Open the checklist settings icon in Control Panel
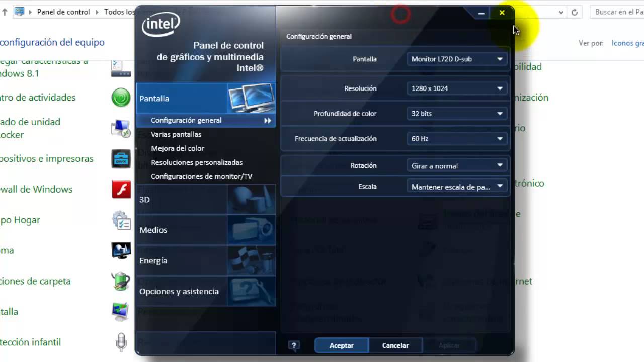The image size is (644, 362). [x=121, y=220]
